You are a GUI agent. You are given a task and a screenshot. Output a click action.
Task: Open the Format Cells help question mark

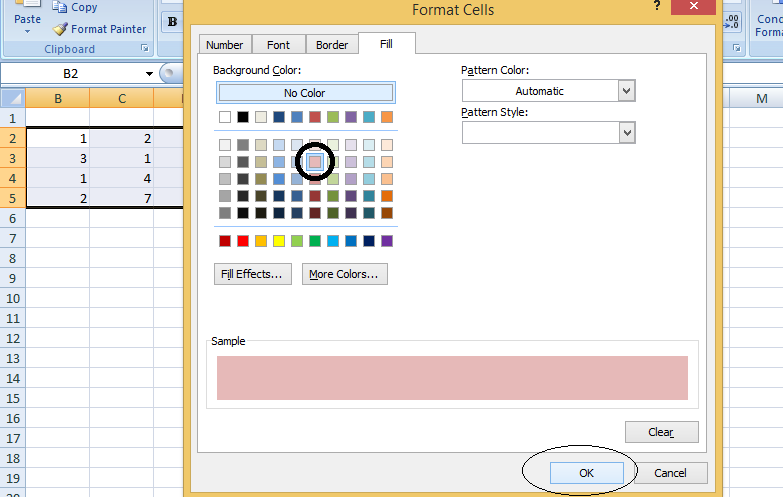(657, 6)
